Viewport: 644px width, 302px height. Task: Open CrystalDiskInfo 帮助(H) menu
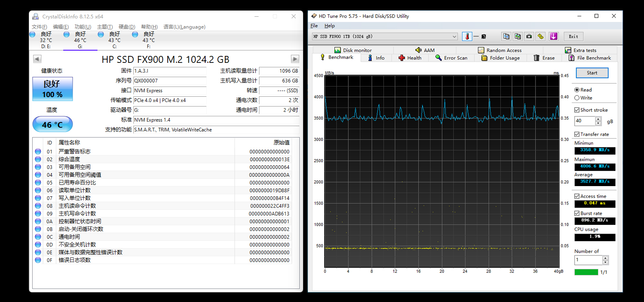[149, 27]
